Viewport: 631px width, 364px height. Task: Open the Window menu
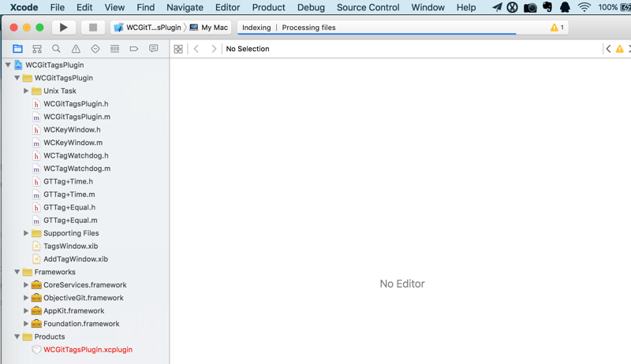point(428,7)
